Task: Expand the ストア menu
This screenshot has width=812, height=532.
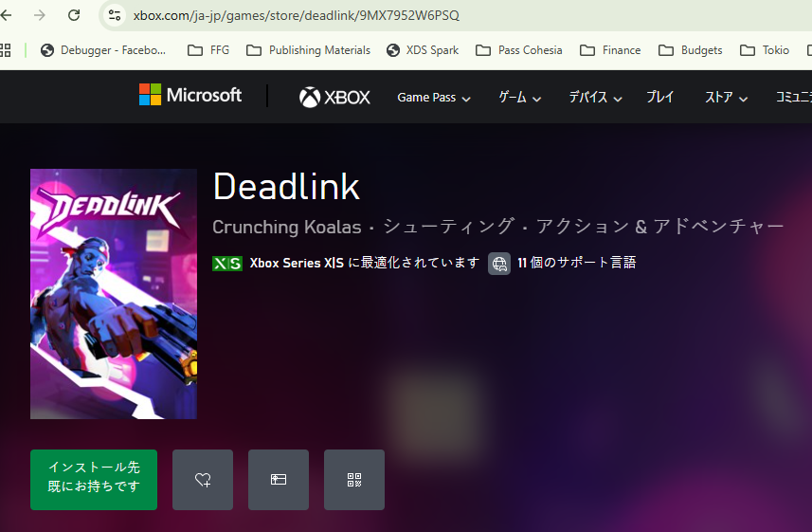Action: click(726, 98)
